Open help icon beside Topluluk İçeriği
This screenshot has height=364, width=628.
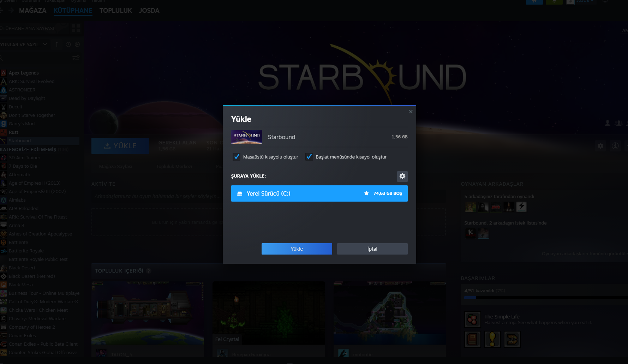click(x=149, y=271)
